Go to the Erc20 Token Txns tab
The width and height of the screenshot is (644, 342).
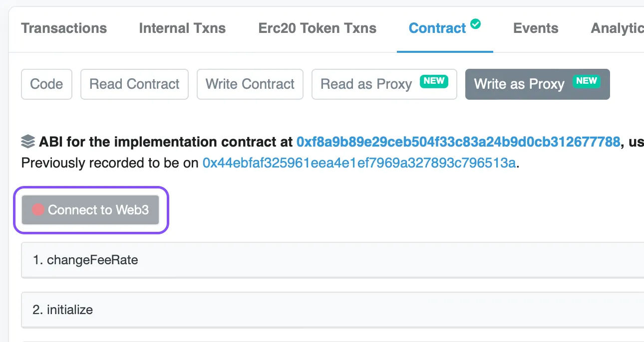pyautogui.click(x=318, y=28)
